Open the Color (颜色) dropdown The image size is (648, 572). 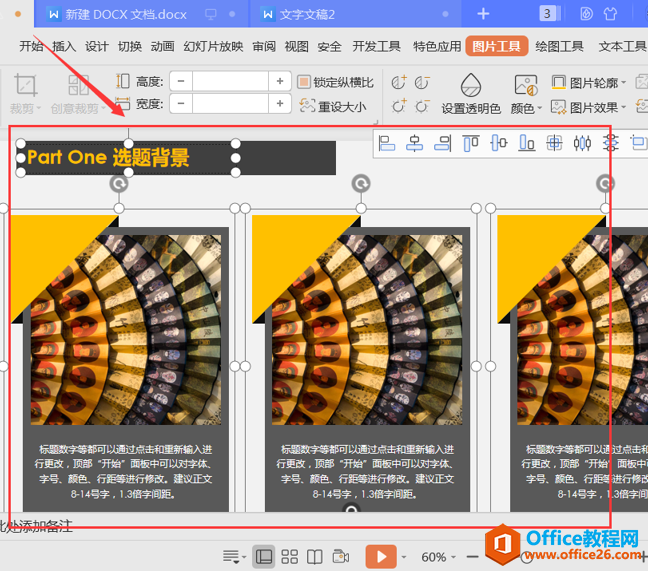click(526, 95)
